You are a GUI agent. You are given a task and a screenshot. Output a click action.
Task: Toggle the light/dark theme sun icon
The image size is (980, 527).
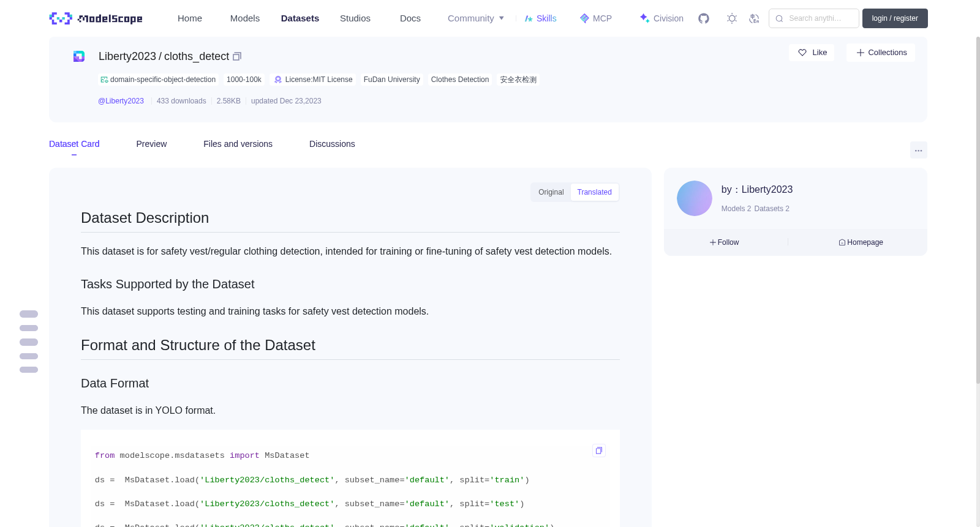coord(731,18)
